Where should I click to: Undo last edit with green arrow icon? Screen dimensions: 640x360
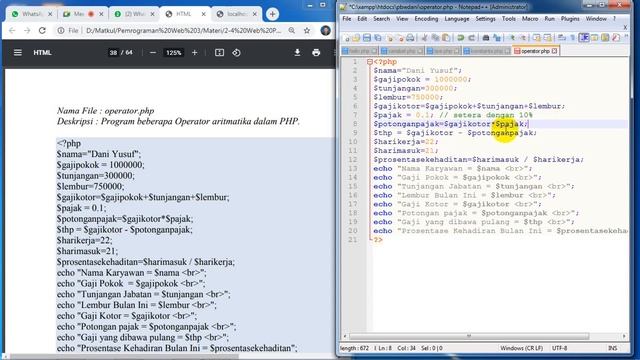point(460,38)
